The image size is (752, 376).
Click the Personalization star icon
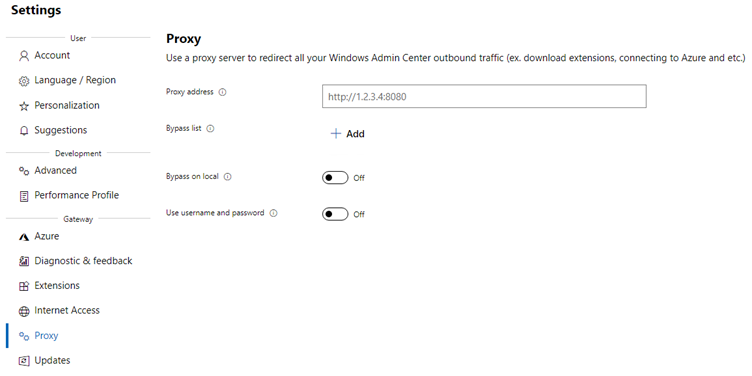tap(24, 106)
